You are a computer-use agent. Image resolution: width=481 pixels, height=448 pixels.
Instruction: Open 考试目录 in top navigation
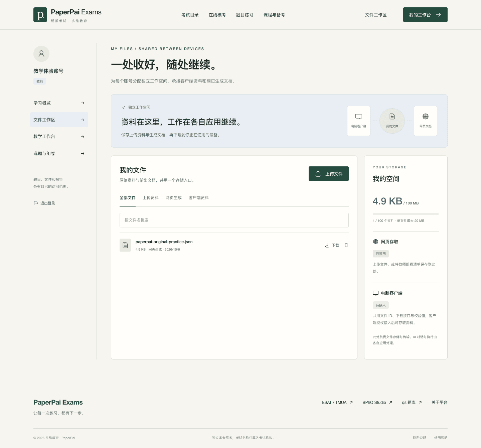click(190, 15)
